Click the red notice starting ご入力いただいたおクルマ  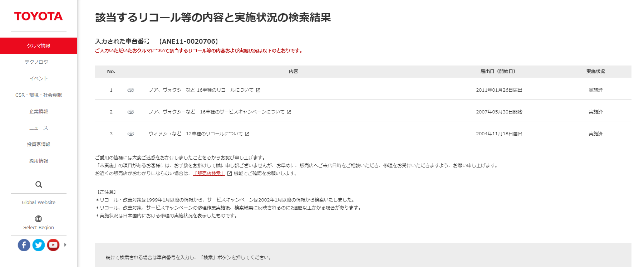point(200,51)
